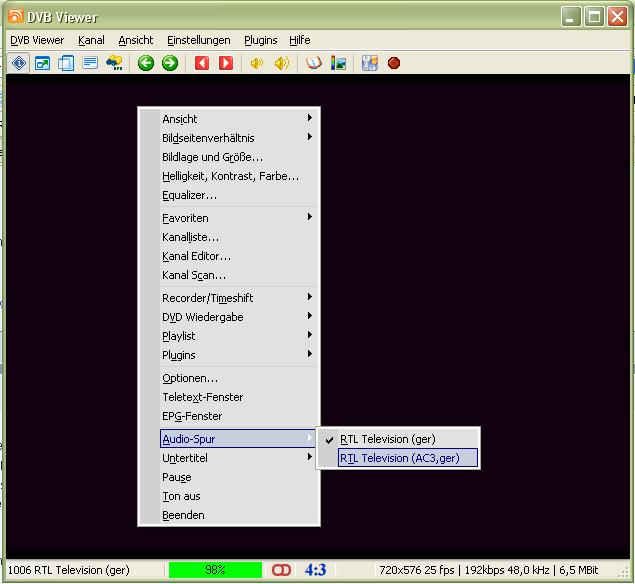635x584 pixels.
Task: Raise volume with the larger speaker icon
Action: click(281, 63)
